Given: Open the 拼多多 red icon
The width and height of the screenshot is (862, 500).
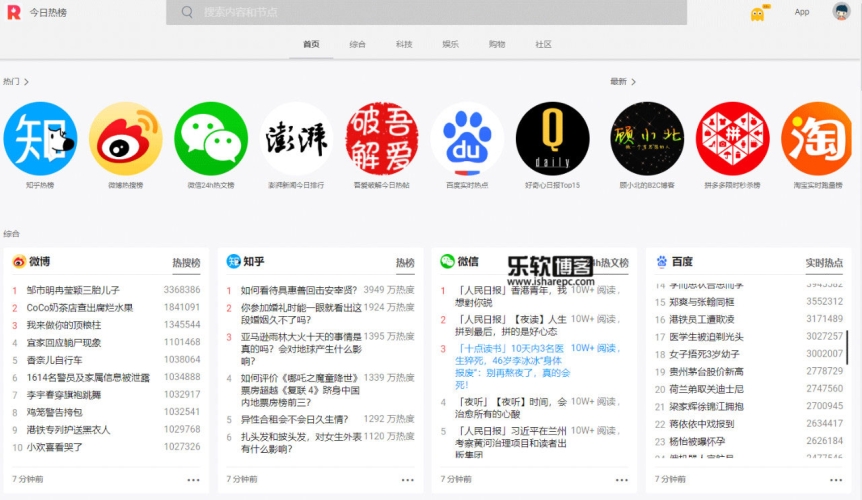Looking at the screenshot, I should tap(733, 138).
